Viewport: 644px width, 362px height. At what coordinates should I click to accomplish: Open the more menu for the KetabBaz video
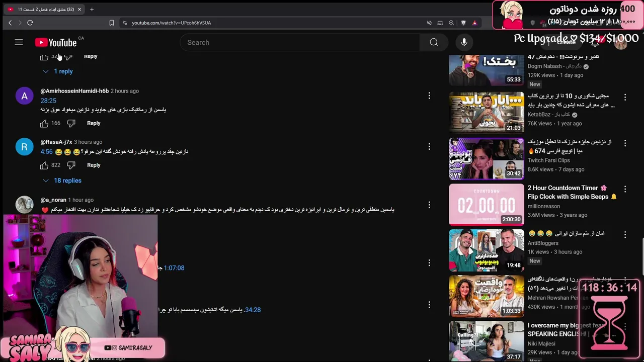[x=625, y=97]
